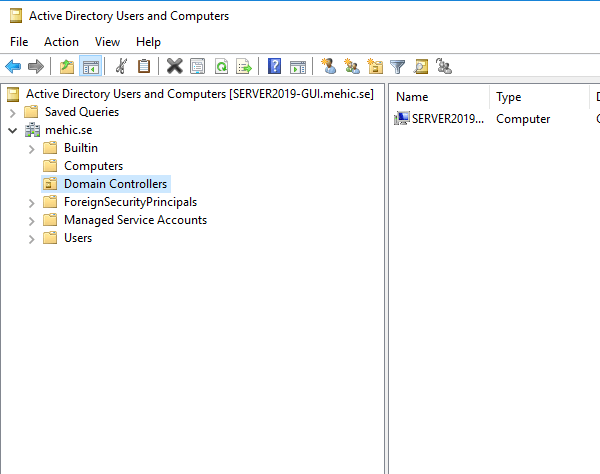This screenshot has height=474, width=600.
Task: Click the mehic.se domain icon
Action: pyautogui.click(x=32, y=130)
